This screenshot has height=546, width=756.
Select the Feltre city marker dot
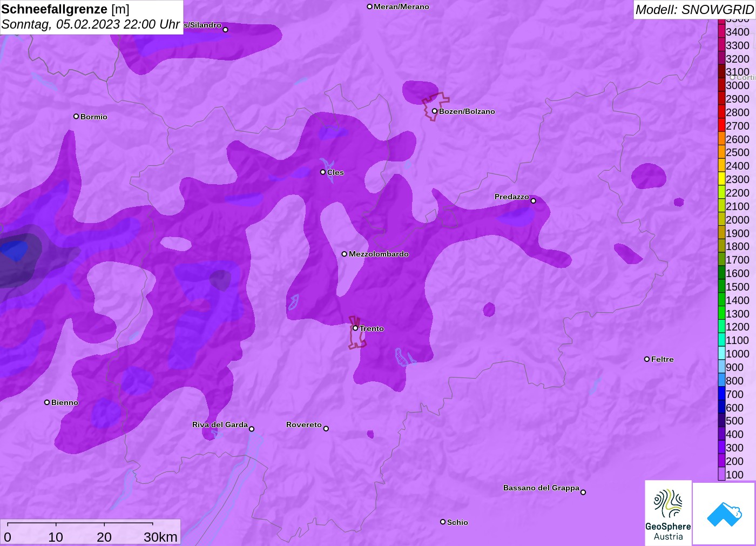click(x=647, y=359)
